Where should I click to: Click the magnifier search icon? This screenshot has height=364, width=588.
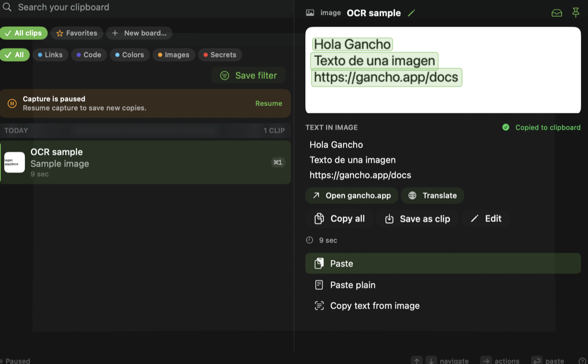point(7,7)
